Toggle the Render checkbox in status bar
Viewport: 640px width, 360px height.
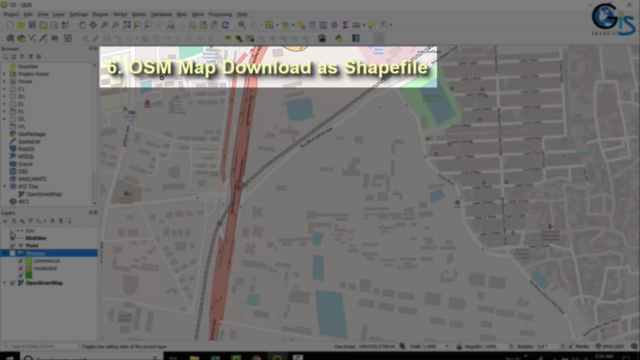pyautogui.click(x=571, y=347)
